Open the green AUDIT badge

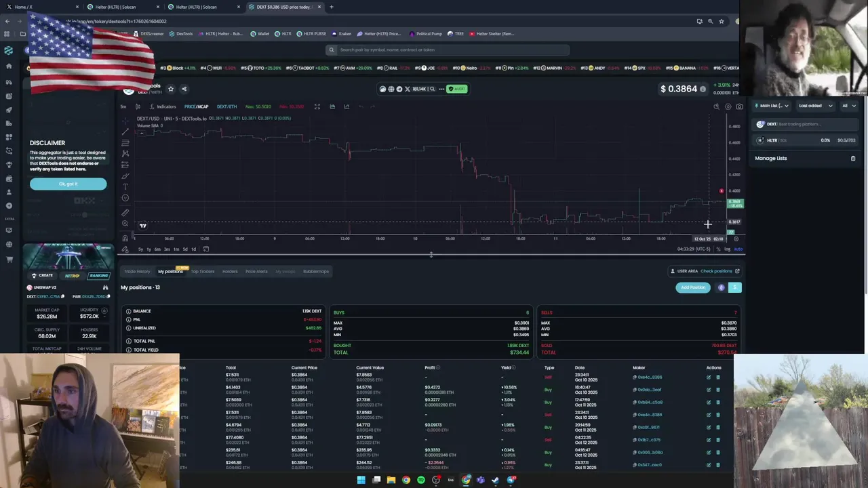(456, 89)
